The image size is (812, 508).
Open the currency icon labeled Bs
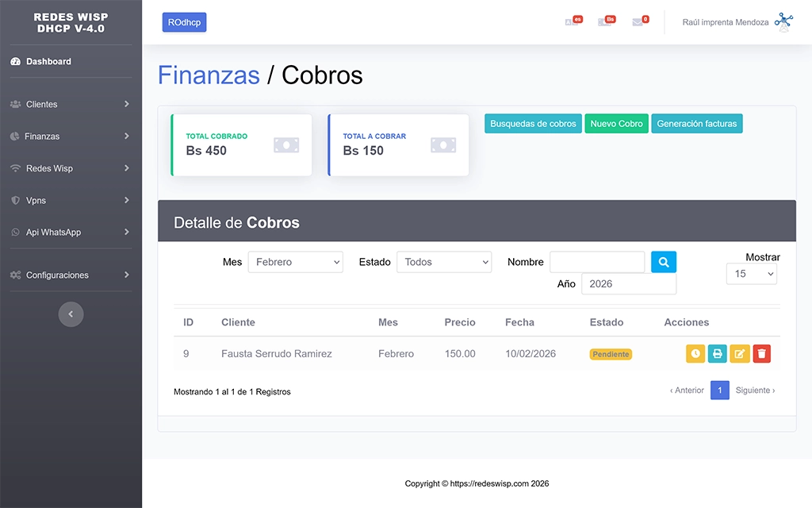point(606,22)
